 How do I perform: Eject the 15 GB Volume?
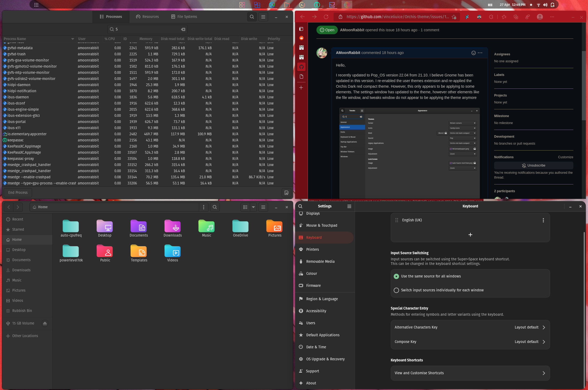[45, 323]
